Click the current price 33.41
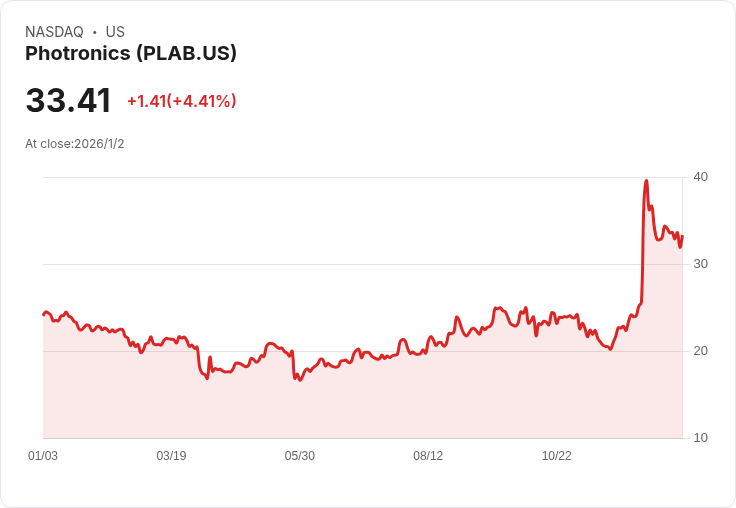The height and width of the screenshot is (508, 736). [x=68, y=101]
